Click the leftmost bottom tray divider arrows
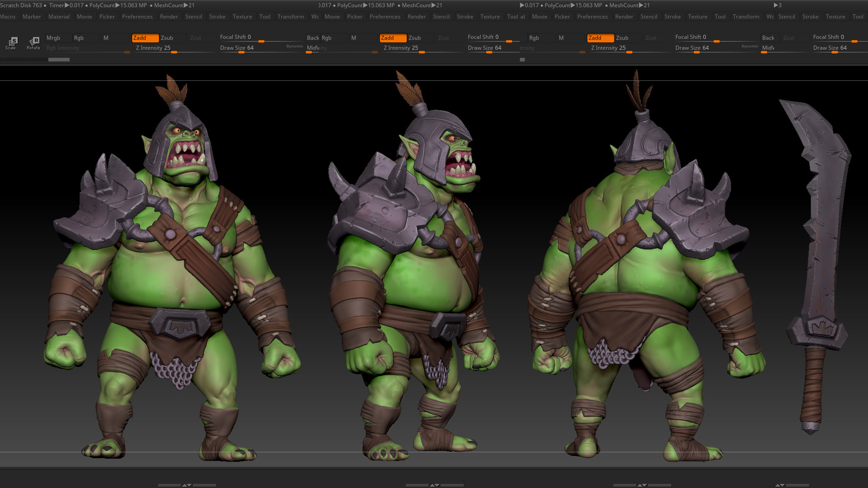This screenshot has height=488, width=868. coord(186,485)
